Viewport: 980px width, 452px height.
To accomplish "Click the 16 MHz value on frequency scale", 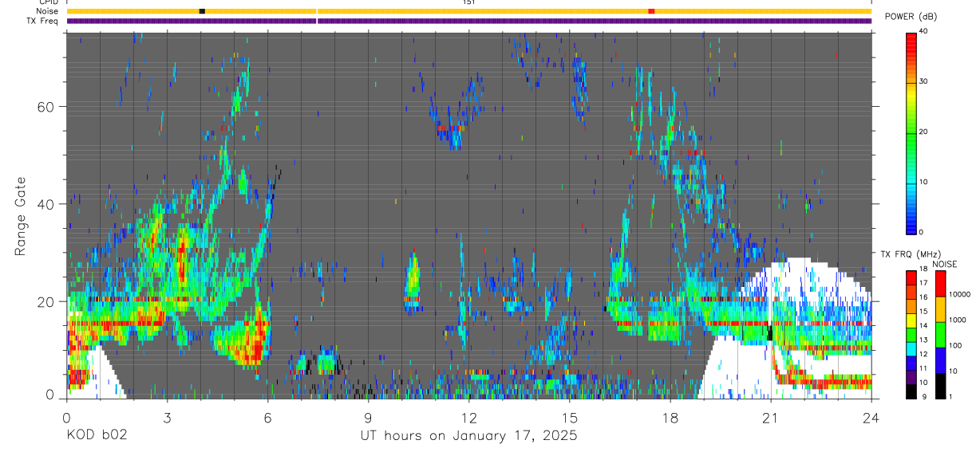I will pos(923,298).
